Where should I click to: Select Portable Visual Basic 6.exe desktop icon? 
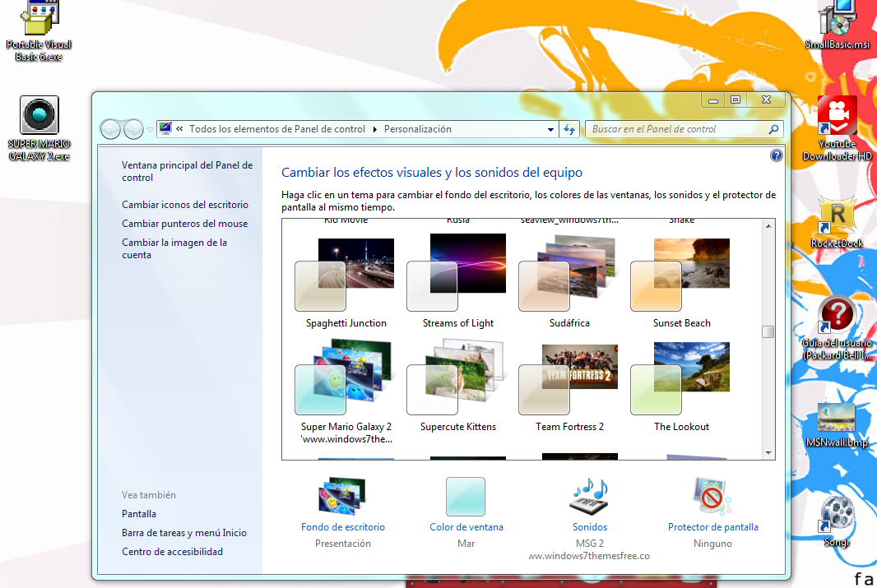point(39,31)
